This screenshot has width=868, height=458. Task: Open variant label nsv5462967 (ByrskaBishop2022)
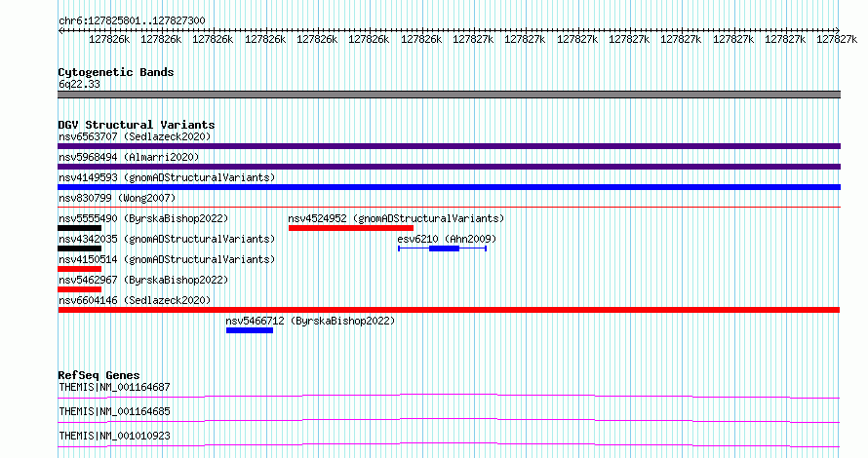pyautogui.click(x=143, y=280)
